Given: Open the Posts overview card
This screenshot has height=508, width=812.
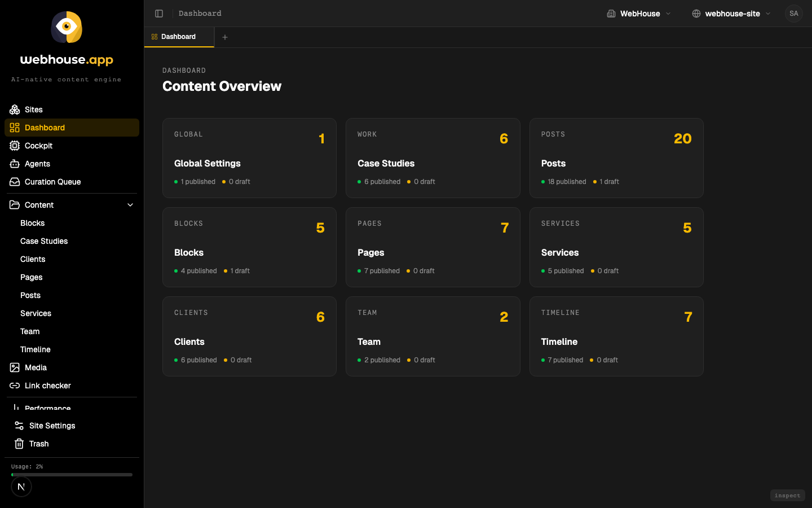Looking at the screenshot, I should 616,158.
